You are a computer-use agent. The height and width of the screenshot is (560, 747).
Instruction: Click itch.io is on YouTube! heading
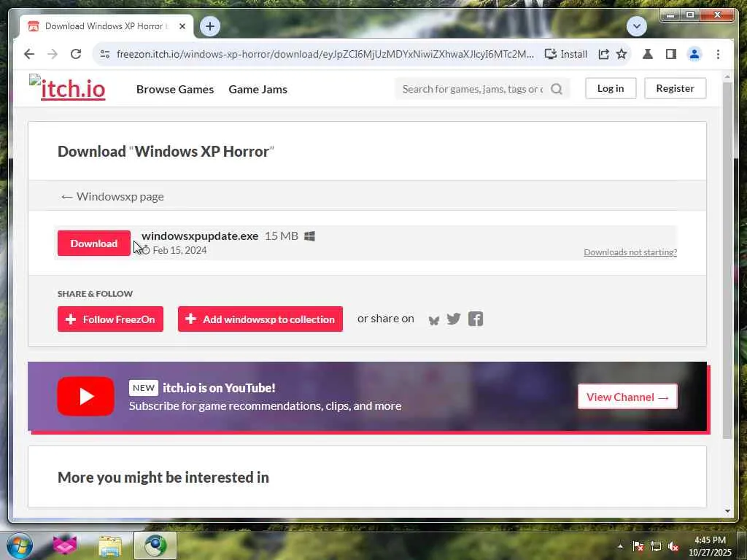[219, 388]
